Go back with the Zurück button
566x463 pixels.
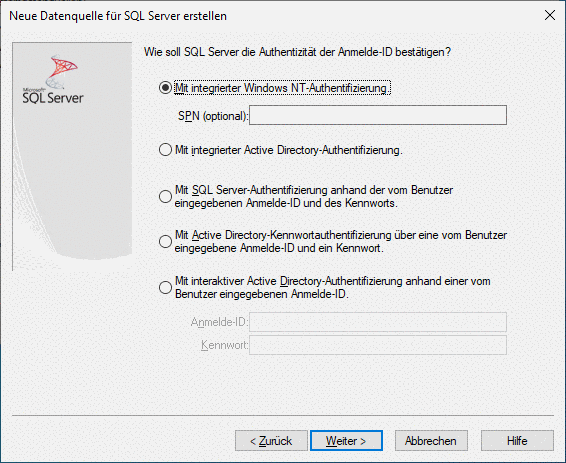click(271, 441)
